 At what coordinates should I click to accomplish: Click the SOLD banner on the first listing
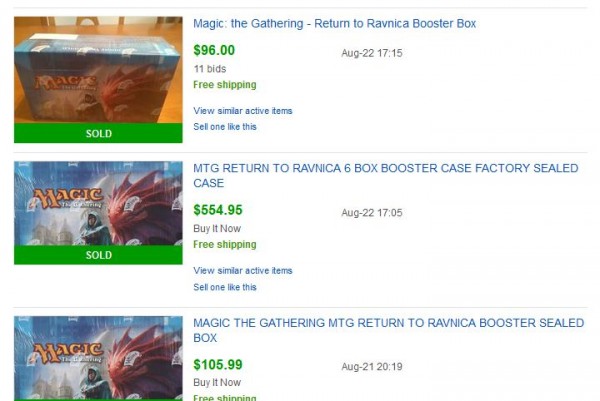tap(98, 133)
